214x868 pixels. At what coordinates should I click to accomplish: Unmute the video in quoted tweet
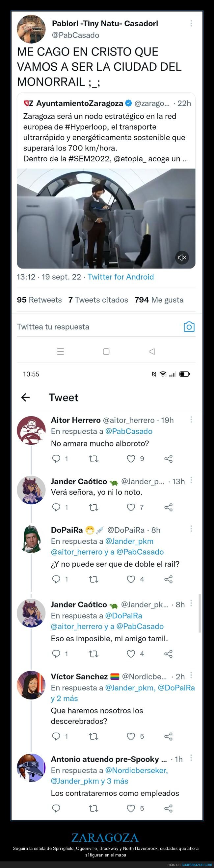coord(182,258)
